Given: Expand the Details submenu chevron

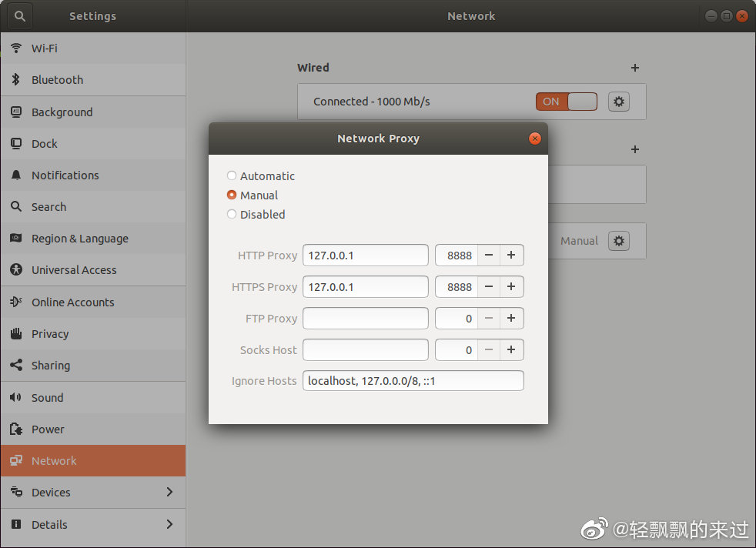Looking at the screenshot, I should 169,524.
